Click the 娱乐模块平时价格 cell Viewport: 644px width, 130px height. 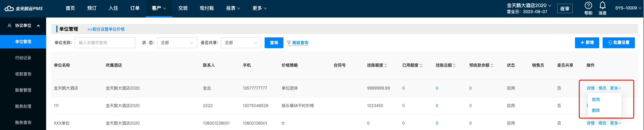[x=298, y=106]
